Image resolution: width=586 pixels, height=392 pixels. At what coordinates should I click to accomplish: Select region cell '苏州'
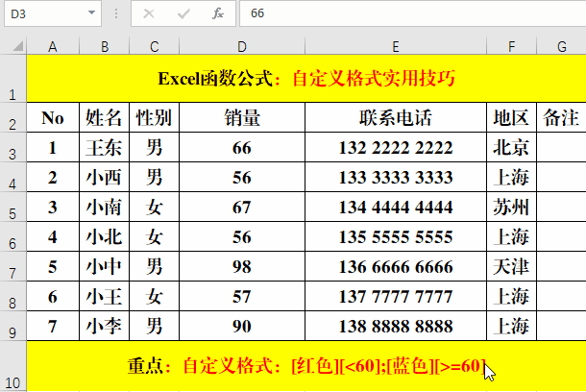[512, 207]
